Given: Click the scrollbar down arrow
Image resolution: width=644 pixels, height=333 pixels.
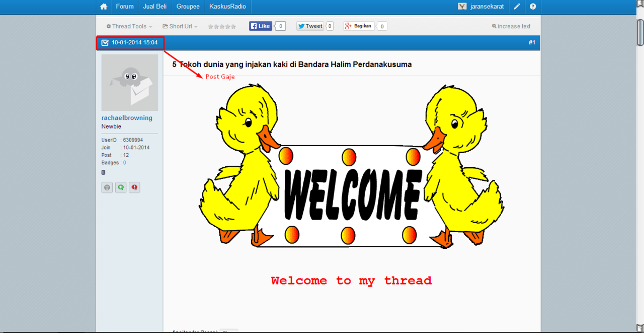Looking at the screenshot, I should coord(640,328).
